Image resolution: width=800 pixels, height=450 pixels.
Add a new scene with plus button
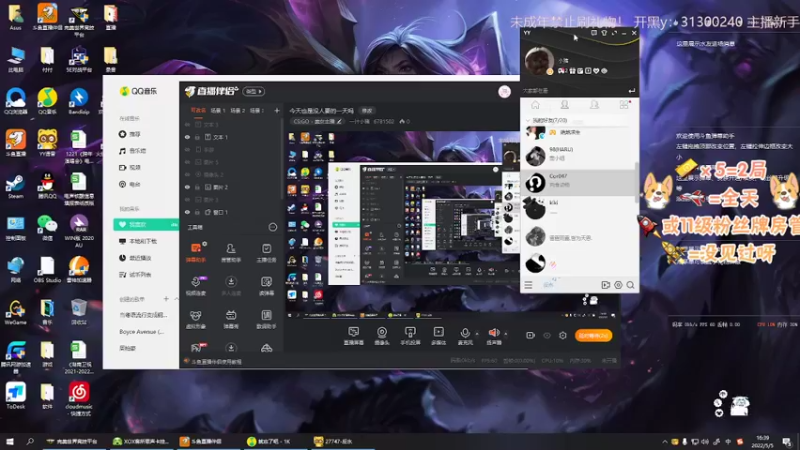tap(277, 110)
